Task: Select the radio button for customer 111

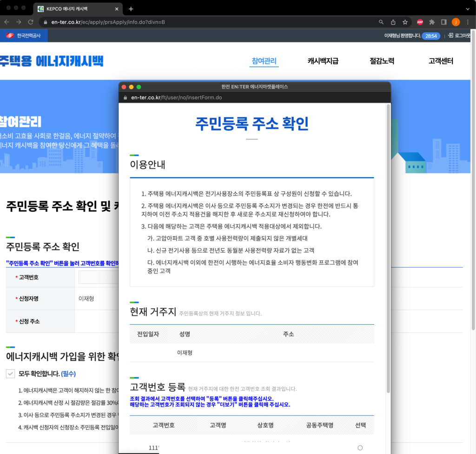Action: [x=360, y=447]
